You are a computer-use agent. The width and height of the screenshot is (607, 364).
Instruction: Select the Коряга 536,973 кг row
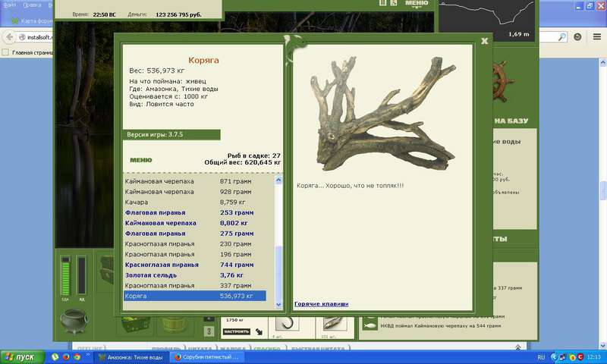pyautogui.click(x=195, y=296)
